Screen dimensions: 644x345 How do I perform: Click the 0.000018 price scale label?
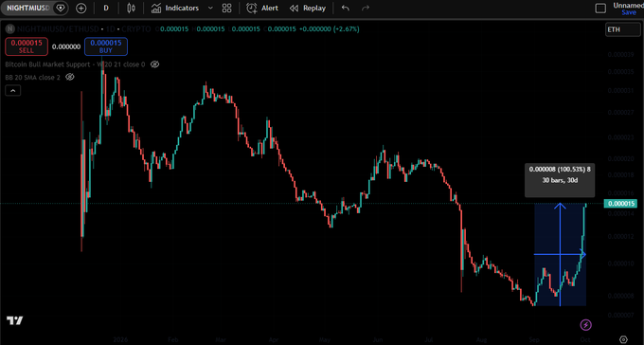[x=619, y=175]
